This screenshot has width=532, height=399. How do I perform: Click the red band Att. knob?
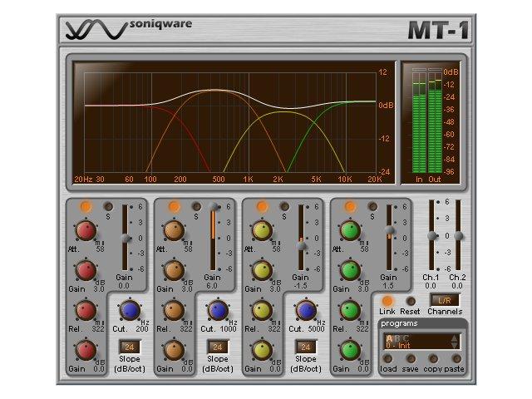86,231
